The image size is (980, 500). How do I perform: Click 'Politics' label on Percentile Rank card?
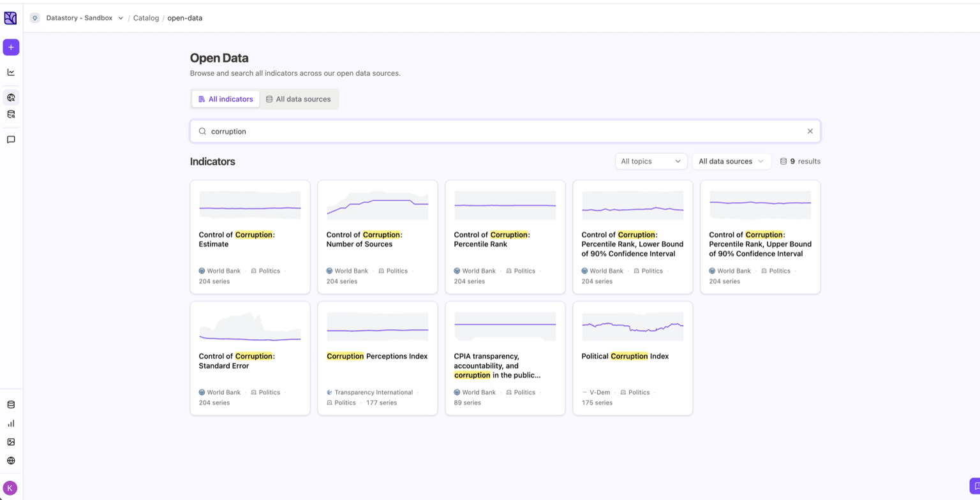(524, 271)
